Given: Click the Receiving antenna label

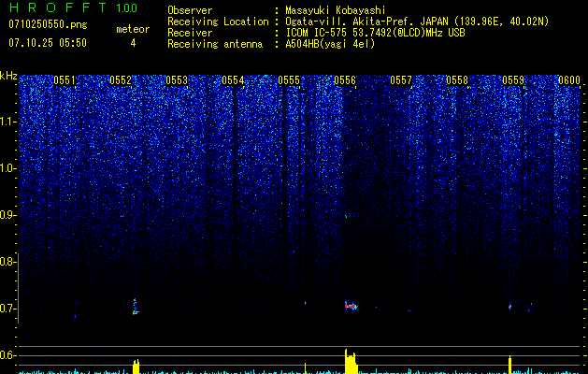Looking at the screenshot, I should (215, 44).
